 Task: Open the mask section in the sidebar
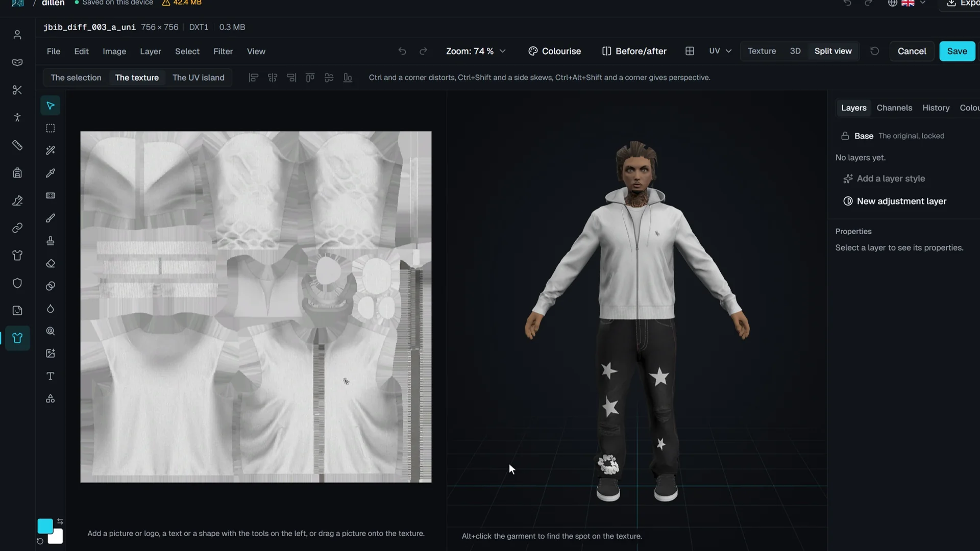17,62
